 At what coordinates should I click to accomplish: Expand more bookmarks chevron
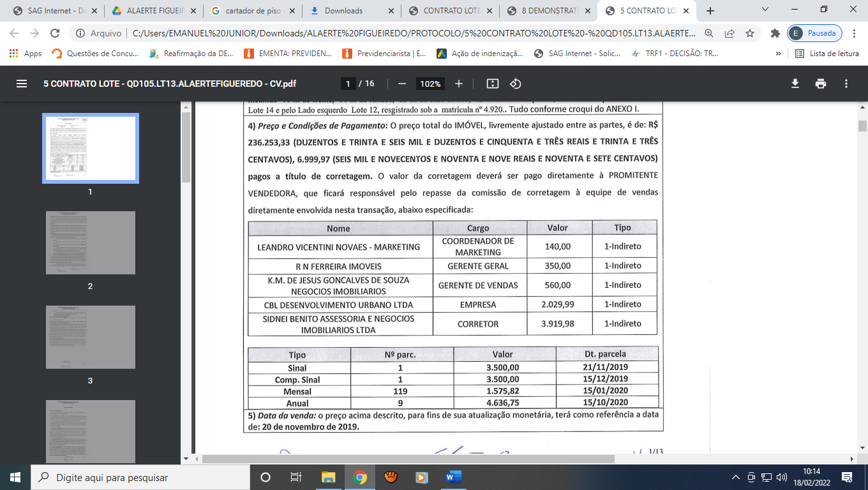(x=779, y=54)
